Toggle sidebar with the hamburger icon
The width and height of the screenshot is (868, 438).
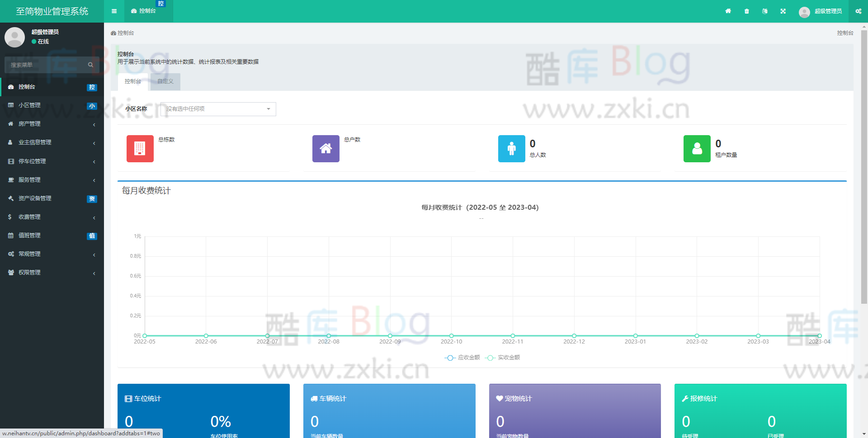(x=114, y=11)
